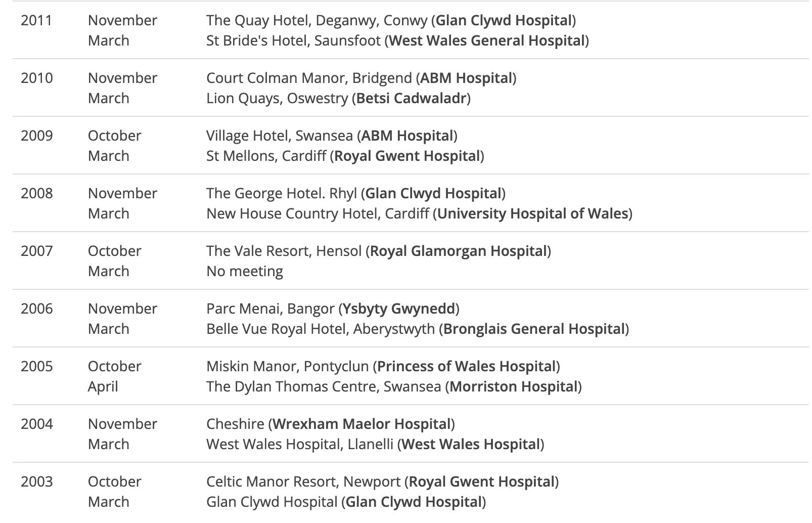Click the 2011 year cell
Screen dimensions: 812x523
click(36, 20)
